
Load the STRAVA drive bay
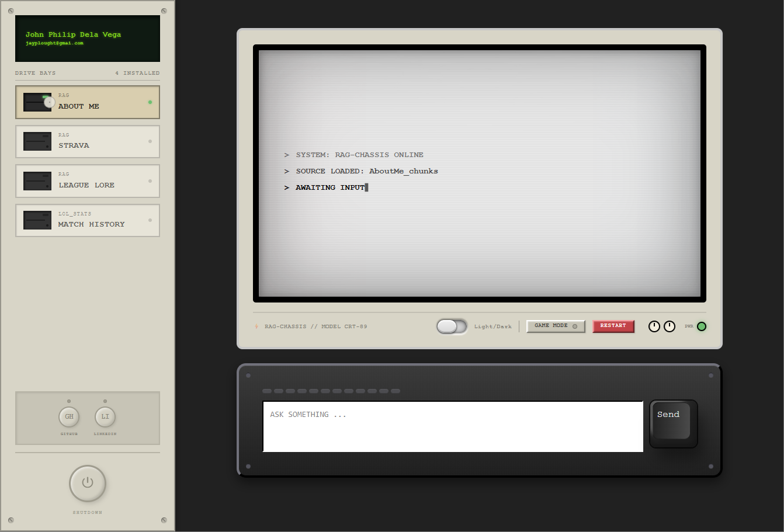tap(88, 141)
